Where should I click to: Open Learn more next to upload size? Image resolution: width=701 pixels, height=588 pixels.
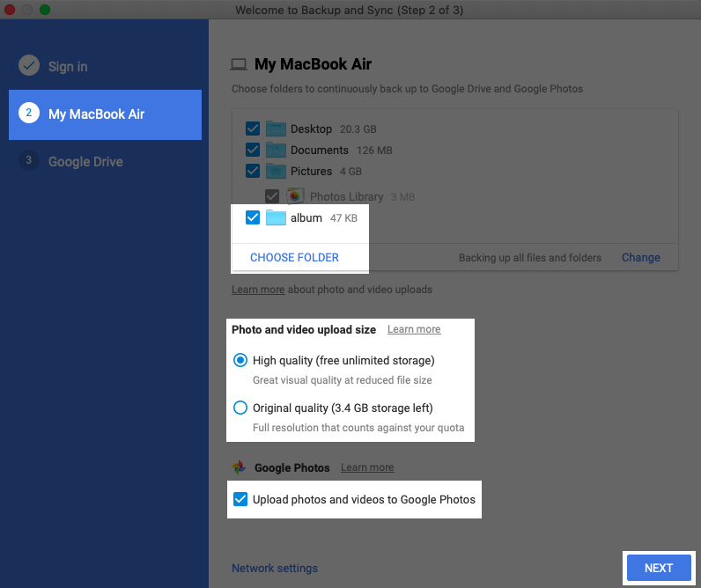[414, 329]
